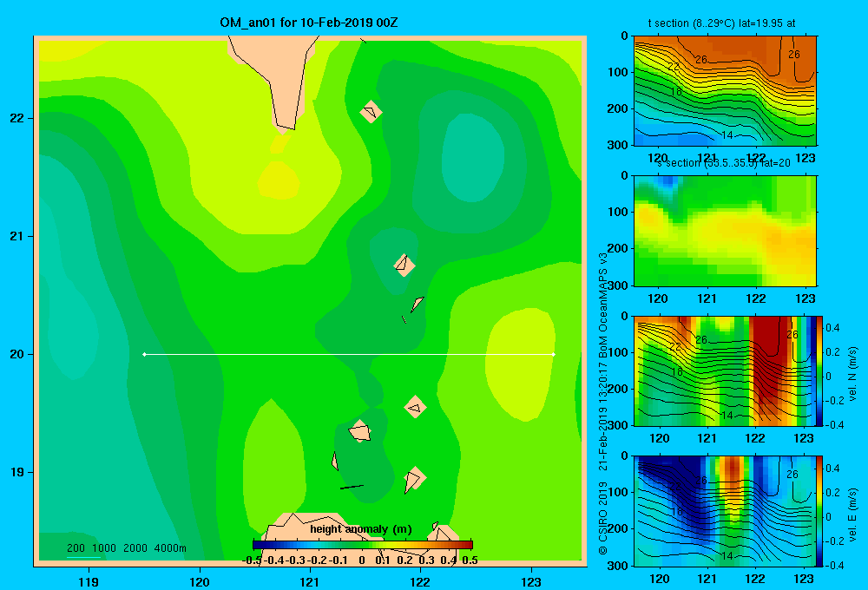Click the -0.5 label on height anomaly scale
The height and width of the screenshot is (590, 868).
252,560
